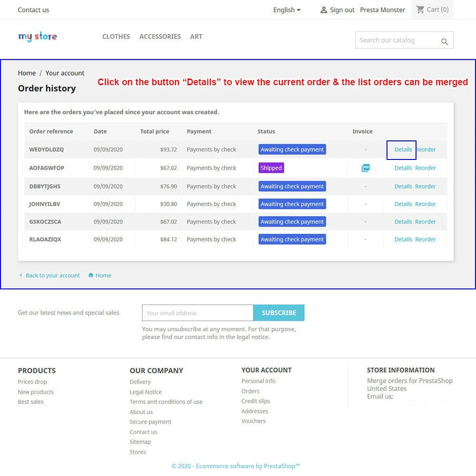Image resolution: width=476 pixels, height=476 pixels.
Task: Open the Clothes menu
Action: 116,37
